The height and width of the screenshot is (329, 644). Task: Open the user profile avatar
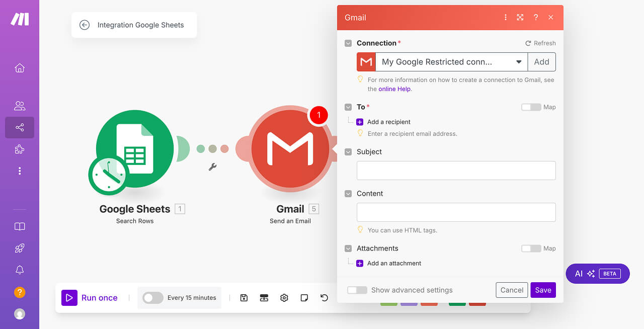coord(20,314)
